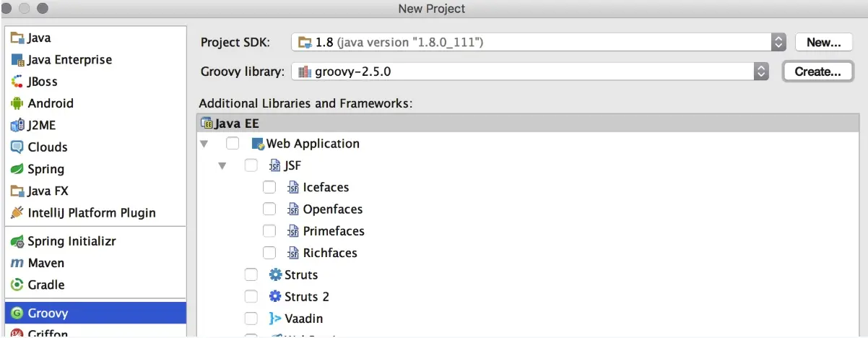868x338 pixels.
Task: Tick the Richfaces checkbox
Action: (x=269, y=253)
